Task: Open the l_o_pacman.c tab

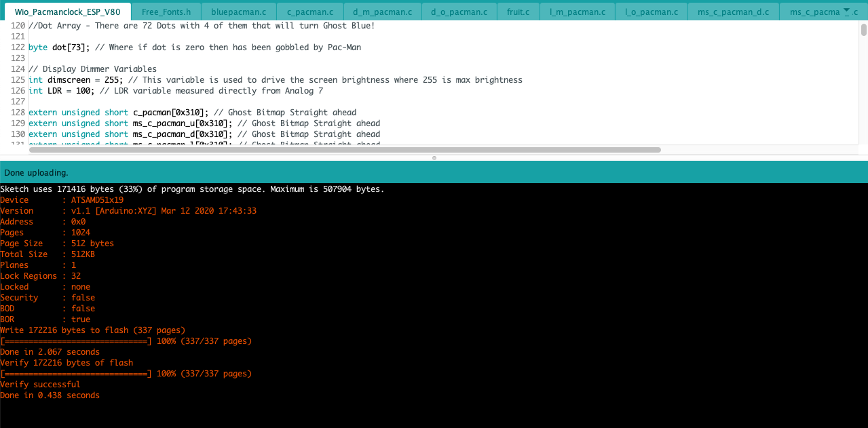Action: coord(650,11)
